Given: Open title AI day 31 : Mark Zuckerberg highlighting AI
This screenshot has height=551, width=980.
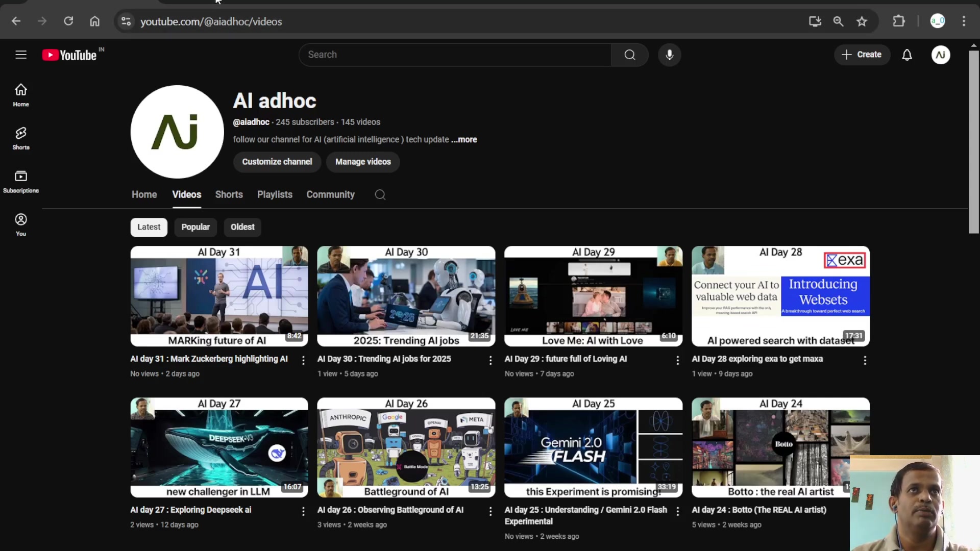Looking at the screenshot, I should click(x=209, y=359).
